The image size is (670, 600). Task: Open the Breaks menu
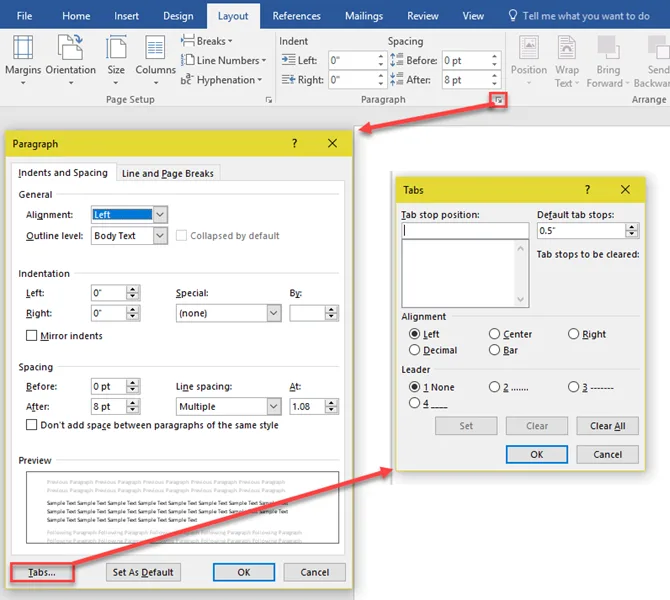tap(206, 41)
